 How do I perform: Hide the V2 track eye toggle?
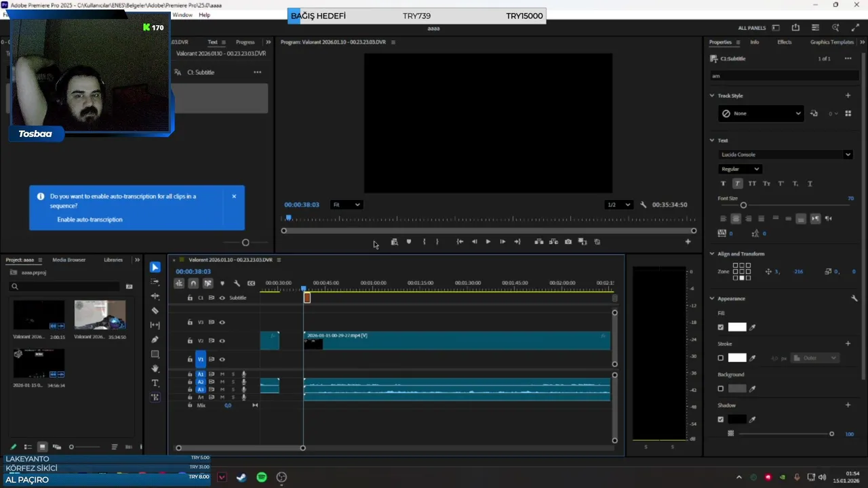pyautogui.click(x=222, y=341)
